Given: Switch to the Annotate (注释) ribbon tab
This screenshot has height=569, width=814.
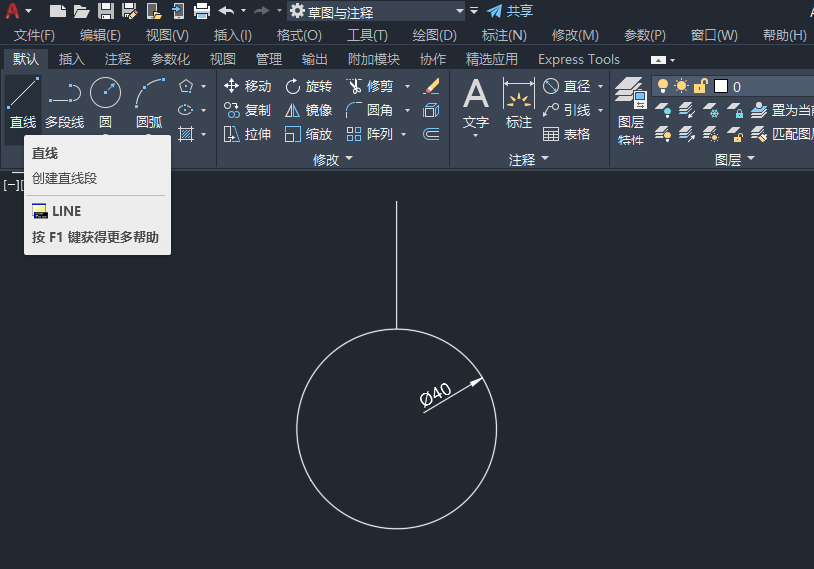Looking at the screenshot, I should 118,59.
